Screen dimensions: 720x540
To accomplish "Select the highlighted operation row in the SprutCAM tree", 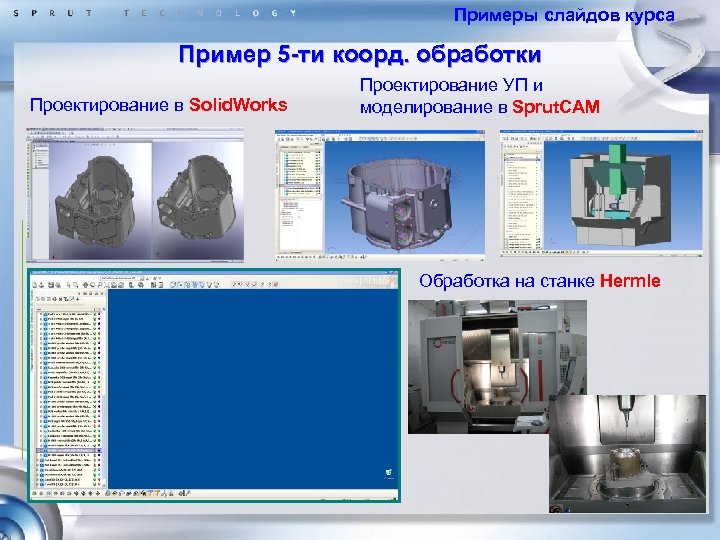I will (x=69, y=450).
